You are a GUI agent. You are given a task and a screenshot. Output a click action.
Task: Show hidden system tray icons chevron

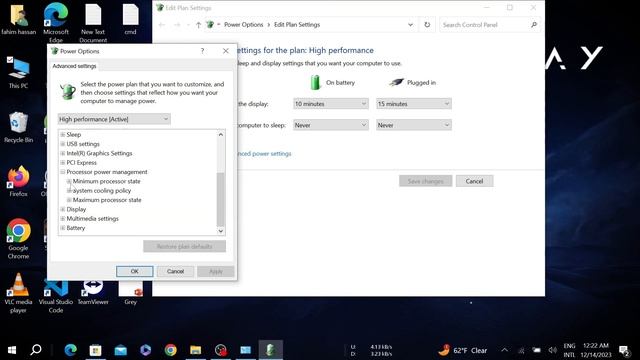(504, 350)
